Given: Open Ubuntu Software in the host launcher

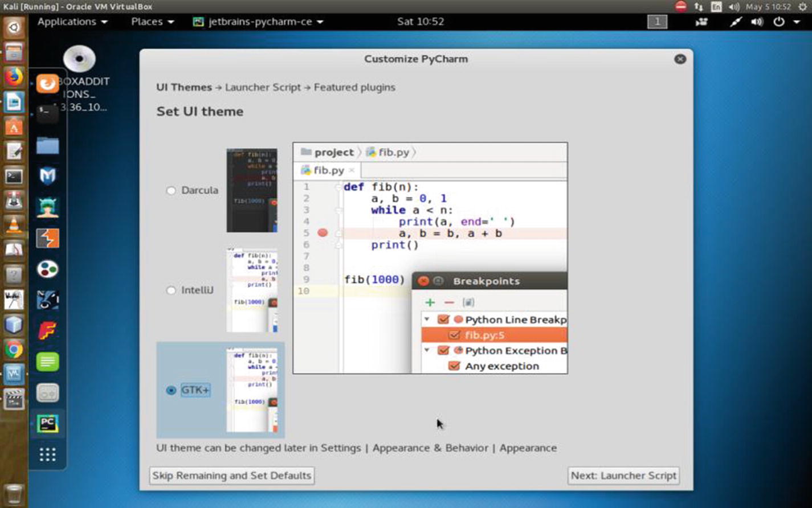Looking at the screenshot, I should [14, 126].
